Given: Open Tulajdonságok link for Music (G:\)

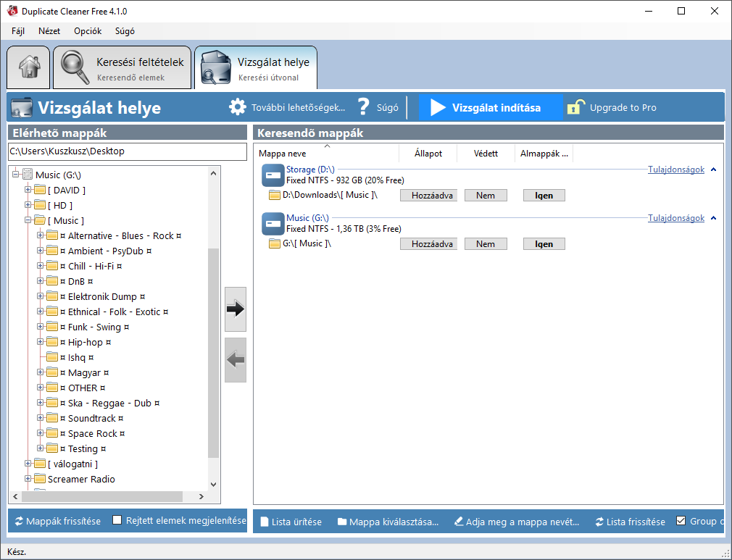Looking at the screenshot, I should [x=676, y=218].
